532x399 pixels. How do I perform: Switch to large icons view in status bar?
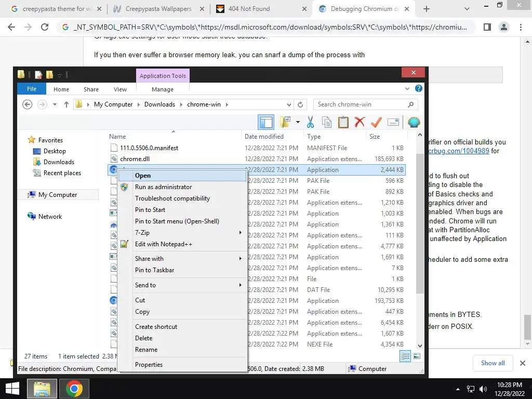click(x=417, y=356)
